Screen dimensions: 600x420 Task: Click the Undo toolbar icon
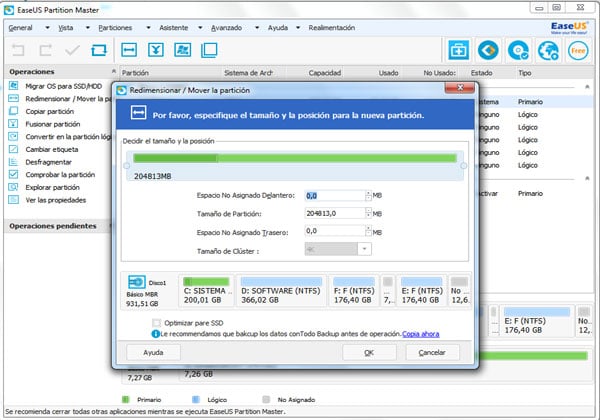pos(18,50)
